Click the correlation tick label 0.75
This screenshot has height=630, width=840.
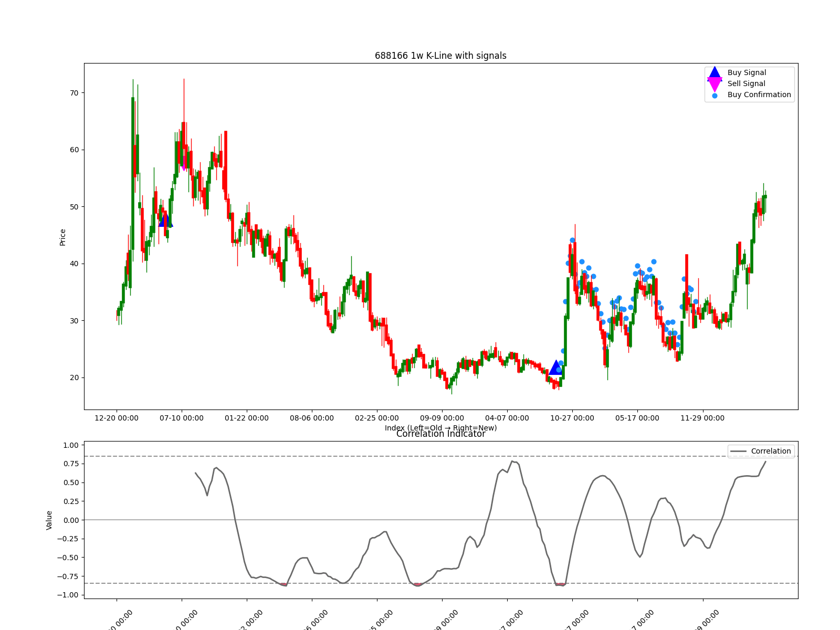coord(71,464)
